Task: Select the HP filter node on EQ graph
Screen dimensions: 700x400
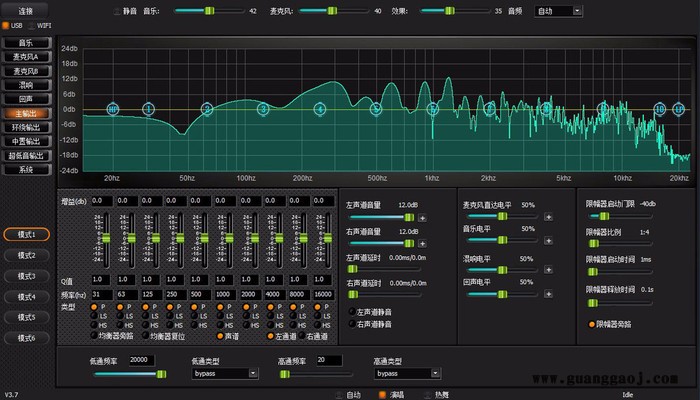Action: tap(113, 109)
